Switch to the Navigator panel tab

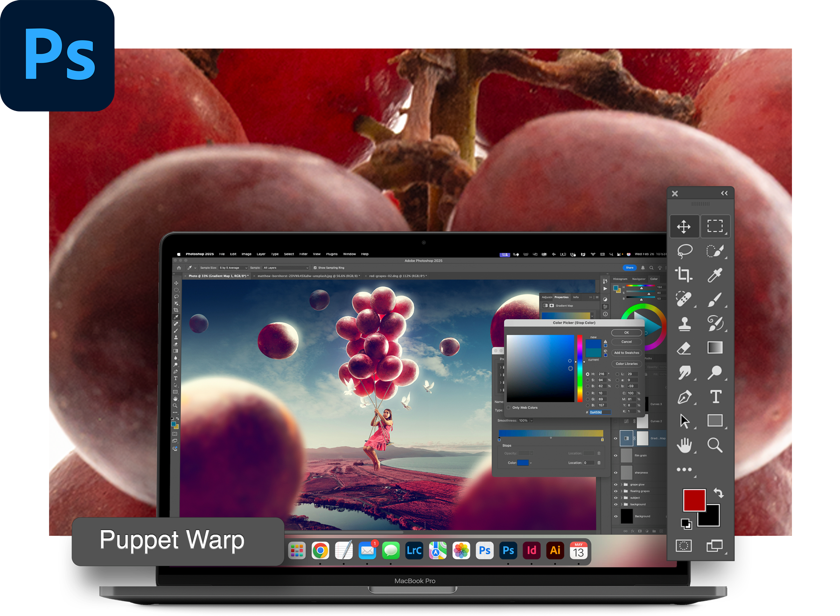tap(639, 279)
